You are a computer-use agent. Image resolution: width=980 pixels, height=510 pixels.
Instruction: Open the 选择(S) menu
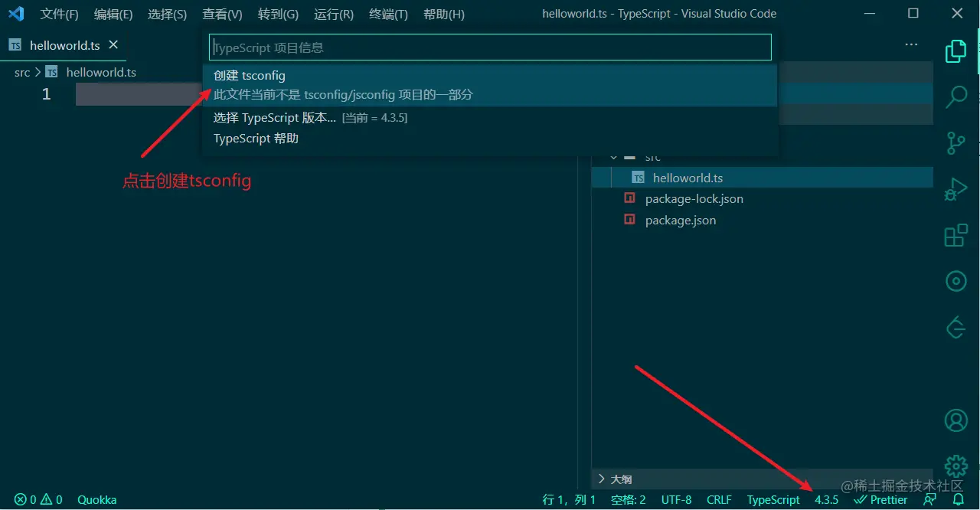tap(167, 14)
